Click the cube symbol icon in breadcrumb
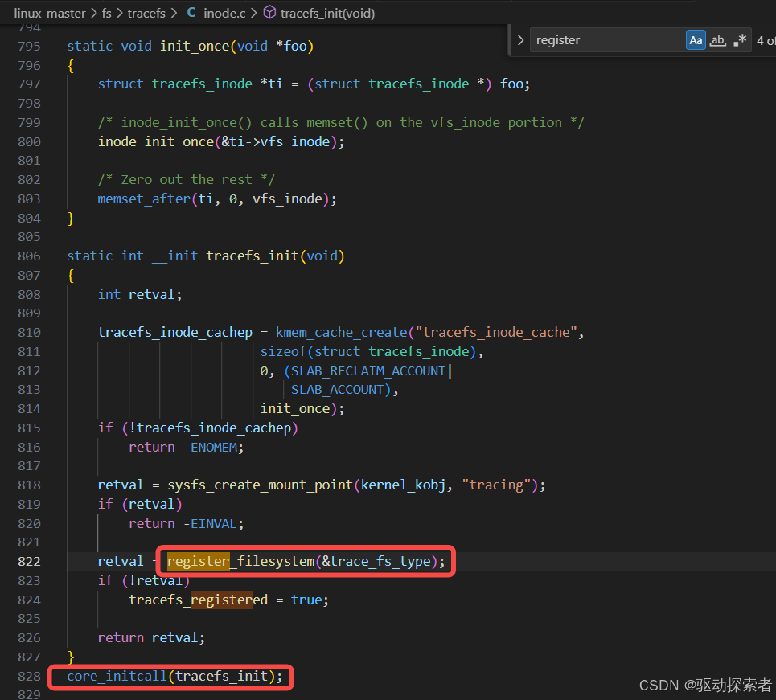The width and height of the screenshot is (776, 700). click(x=269, y=12)
